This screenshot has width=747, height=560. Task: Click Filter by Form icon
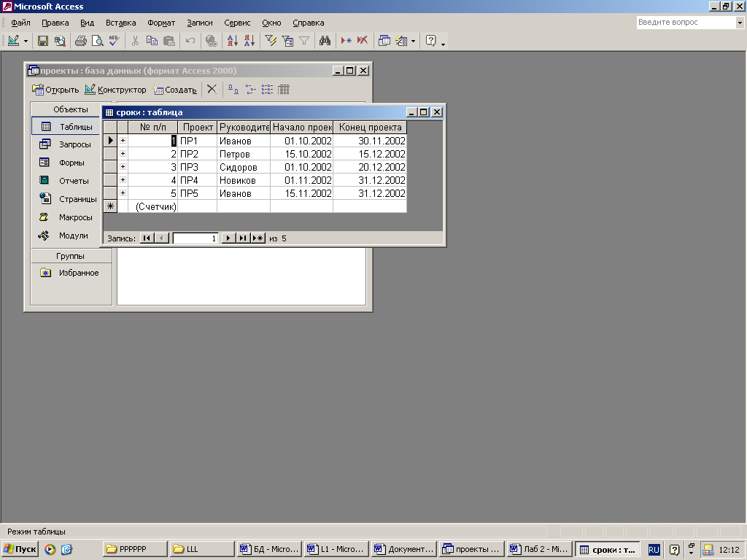click(287, 41)
